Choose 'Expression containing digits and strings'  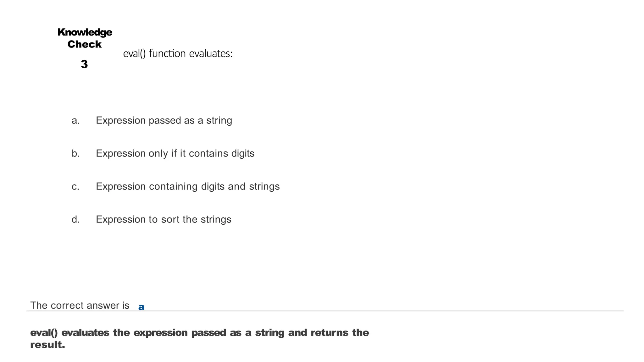click(187, 186)
